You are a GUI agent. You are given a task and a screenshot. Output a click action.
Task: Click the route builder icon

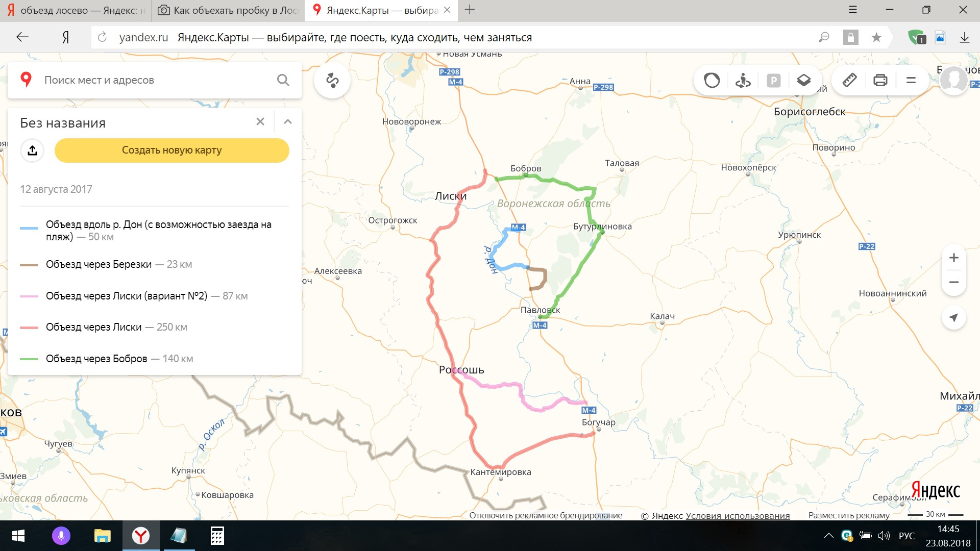(x=332, y=80)
